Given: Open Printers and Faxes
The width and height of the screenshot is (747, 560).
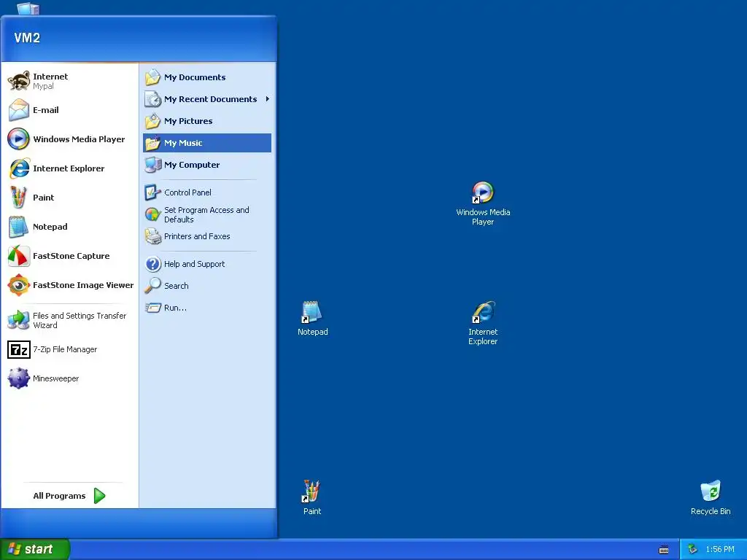Looking at the screenshot, I should 206,236.
